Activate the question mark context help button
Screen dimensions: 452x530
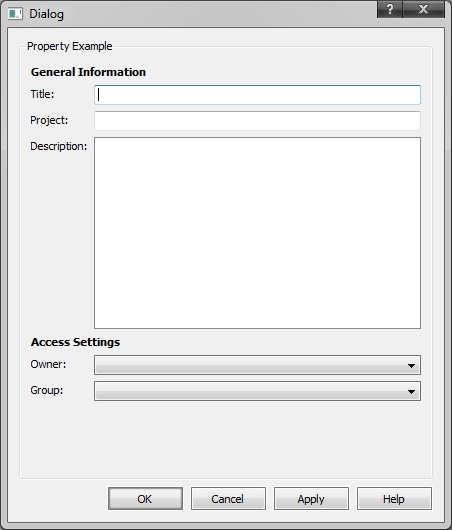click(x=390, y=9)
